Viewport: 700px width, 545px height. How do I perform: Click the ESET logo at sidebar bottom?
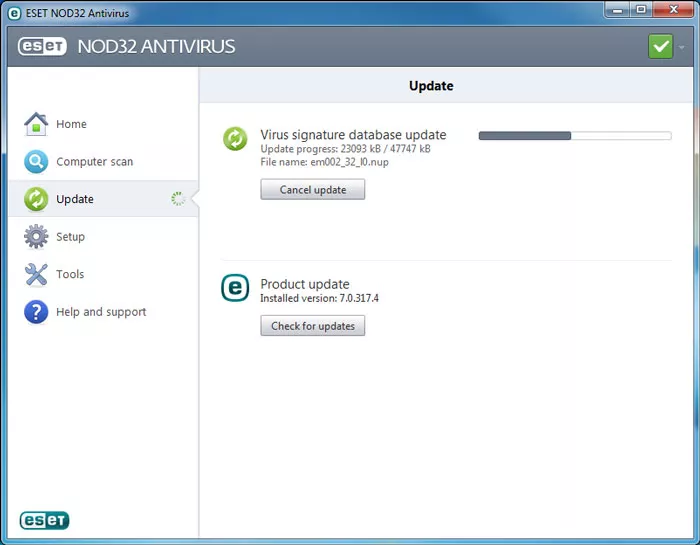[44, 520]
